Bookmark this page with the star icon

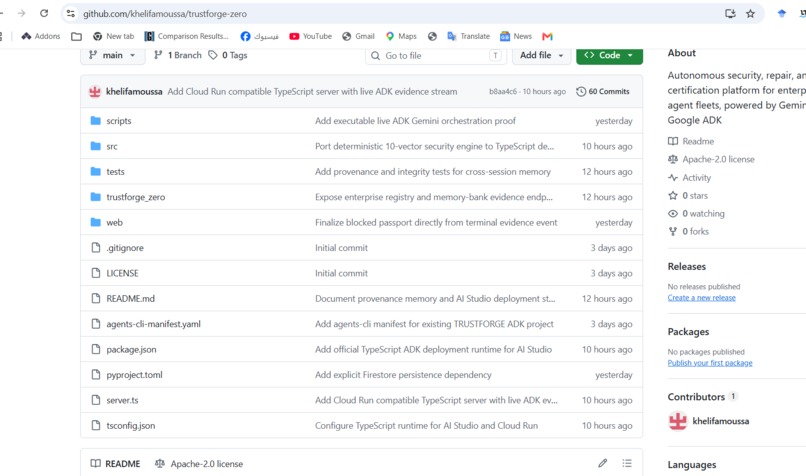[750, 14]
